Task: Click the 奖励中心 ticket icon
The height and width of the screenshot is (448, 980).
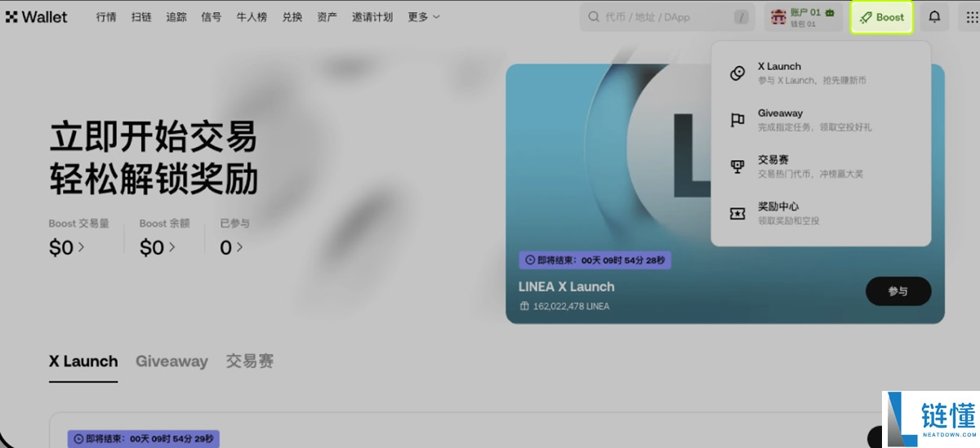Action: 737,213
